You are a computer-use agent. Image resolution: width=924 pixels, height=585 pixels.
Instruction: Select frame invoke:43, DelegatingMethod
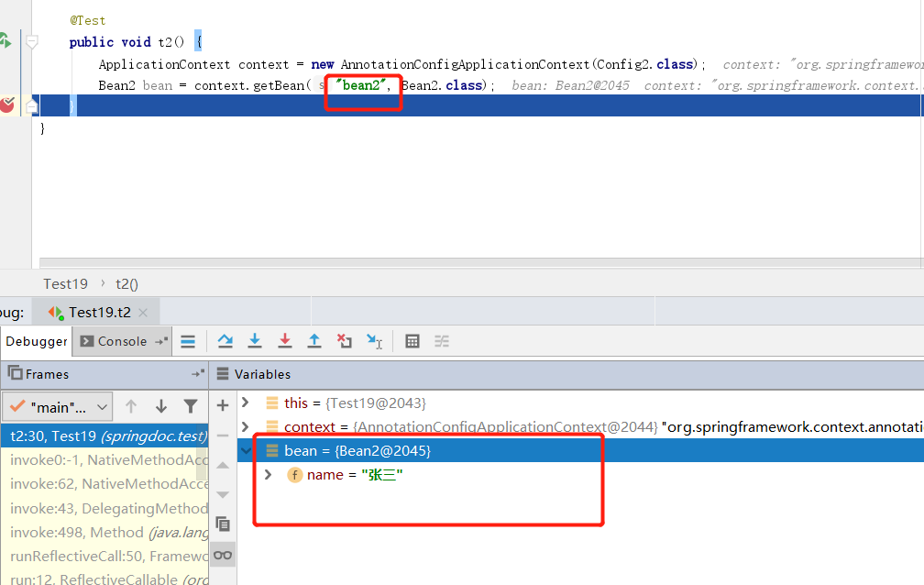pos(104,508)
